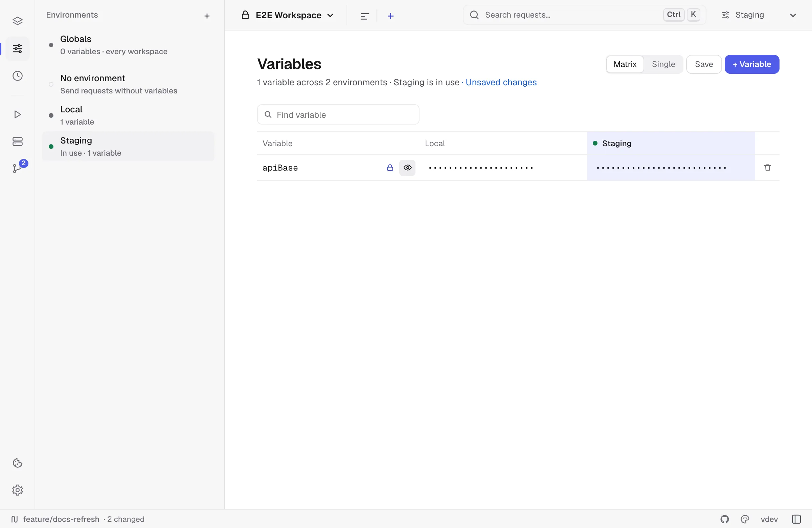Click the apiBase variable name
The width and height of the screenshot is (812, 528).
click(280, 168)
